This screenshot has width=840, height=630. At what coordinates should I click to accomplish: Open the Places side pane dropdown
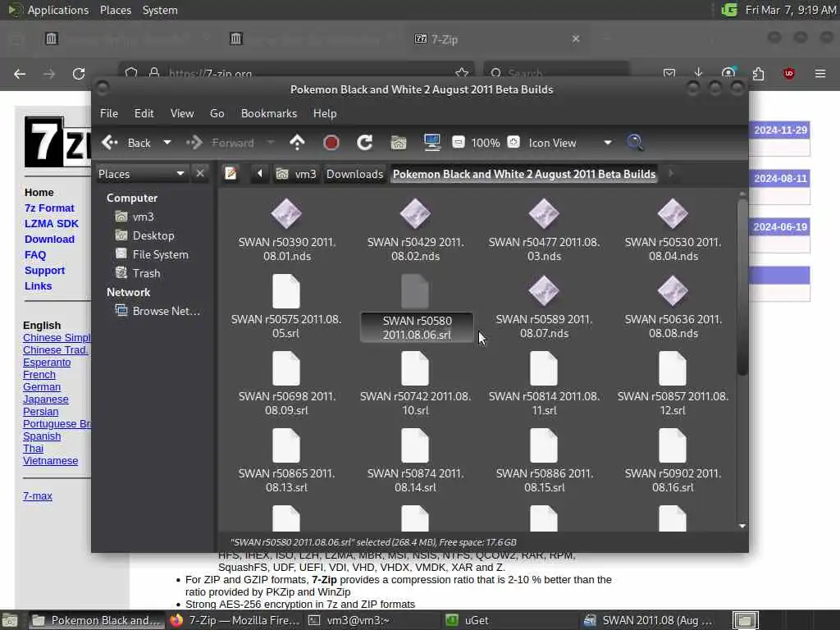pos(141,174)
